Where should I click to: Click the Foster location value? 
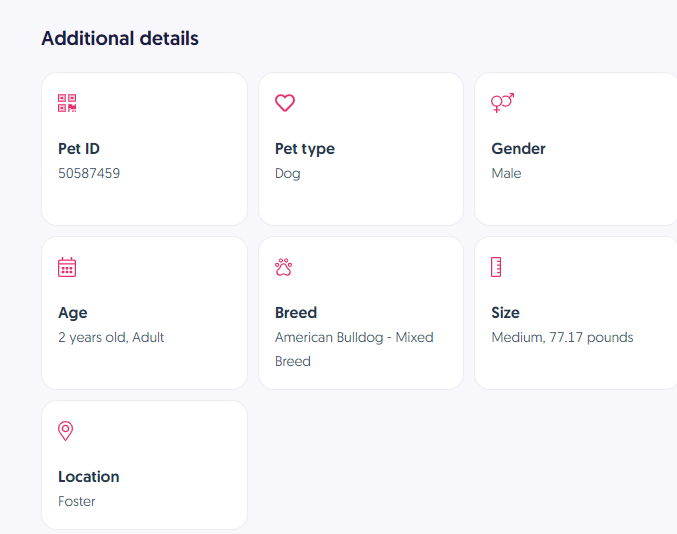point(77,501)
